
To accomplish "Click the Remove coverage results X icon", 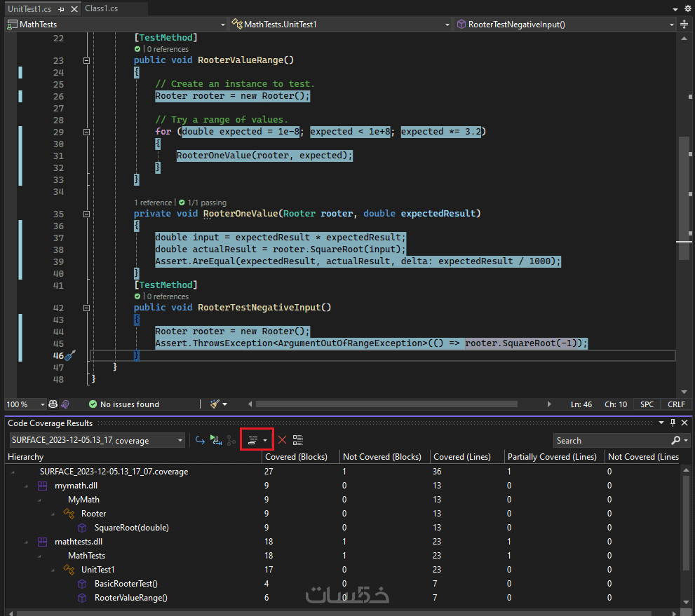I will tap(282, 440).
